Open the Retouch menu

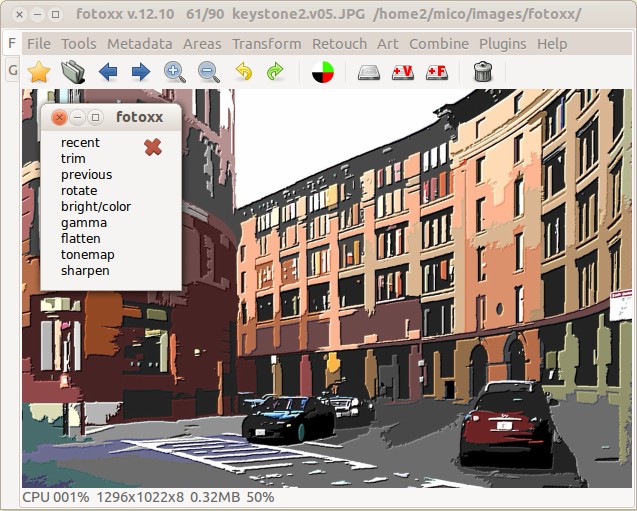[340, 44]
